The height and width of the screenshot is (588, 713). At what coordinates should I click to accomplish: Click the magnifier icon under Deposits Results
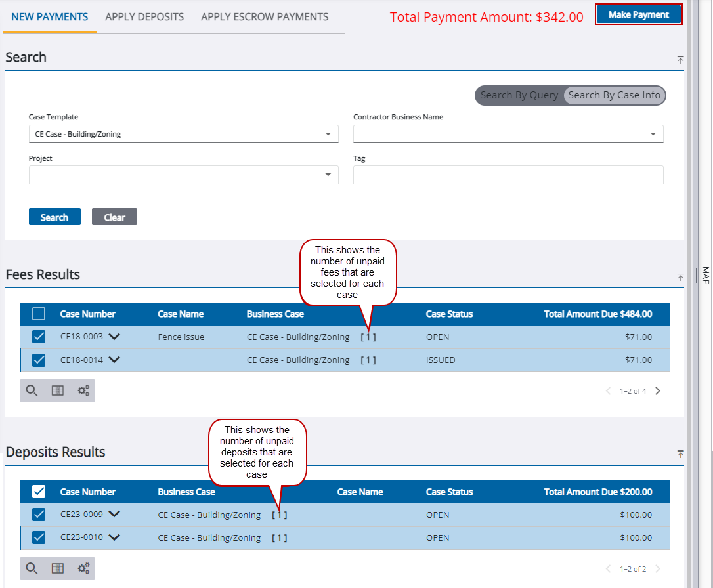coord(32,568)
